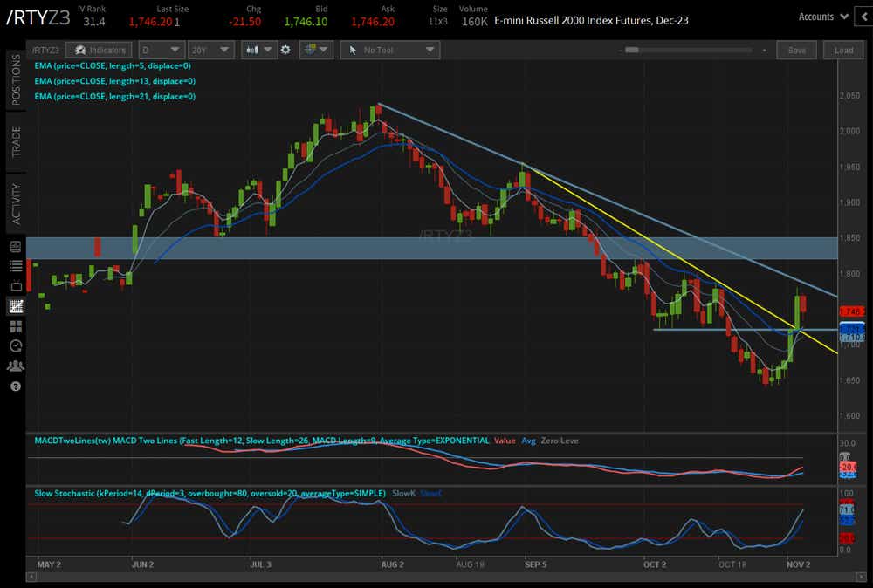
Task: Select the chart grid icon in sidebar
Action: pos(16,305)
